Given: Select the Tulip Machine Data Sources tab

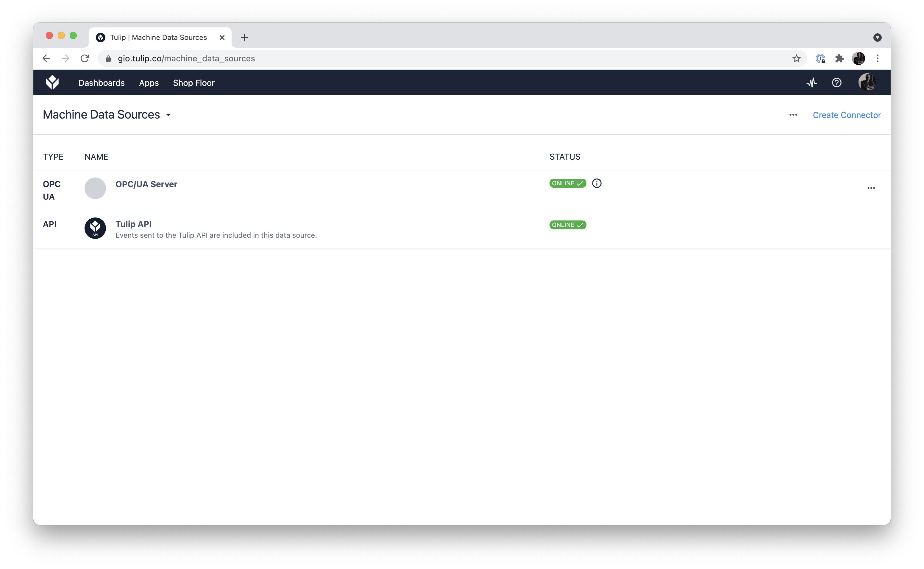Looking at the screenshot, I should [160, 37].
